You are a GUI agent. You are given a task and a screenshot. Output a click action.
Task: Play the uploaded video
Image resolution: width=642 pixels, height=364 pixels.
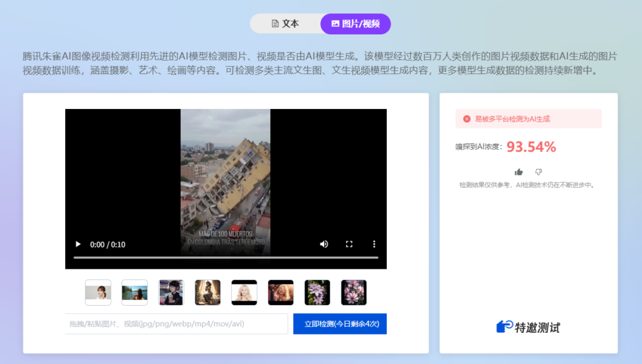click(78, 244)
